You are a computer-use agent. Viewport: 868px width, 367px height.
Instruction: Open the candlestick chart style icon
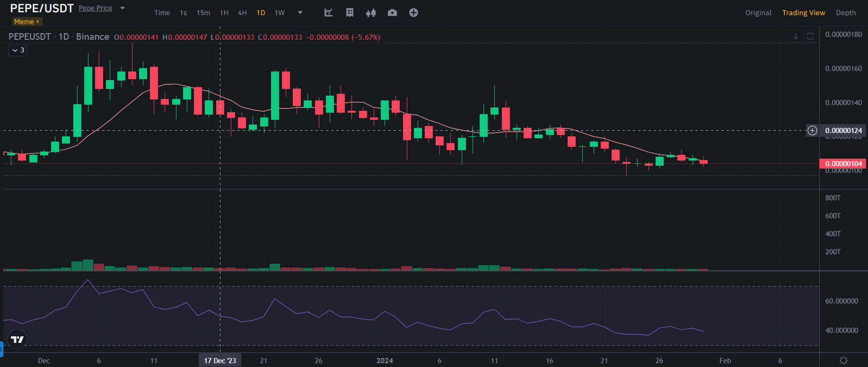tap(371, 13)
